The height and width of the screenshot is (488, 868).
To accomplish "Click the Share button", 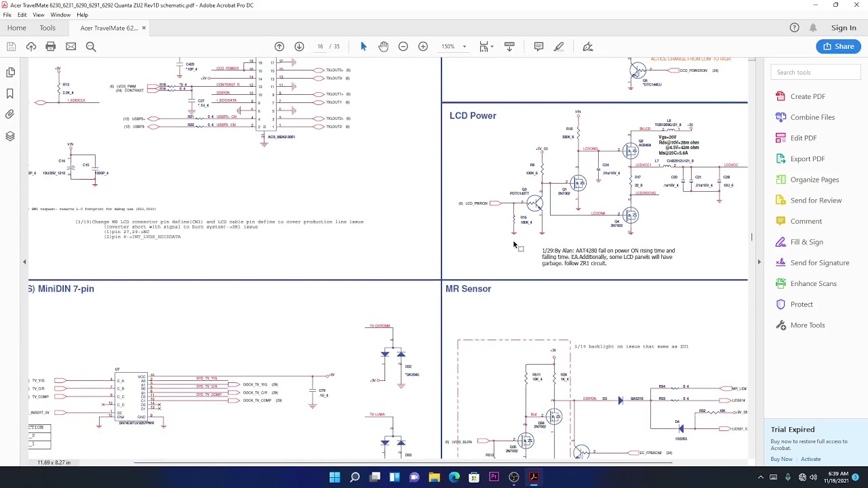I will coord(838,46).
